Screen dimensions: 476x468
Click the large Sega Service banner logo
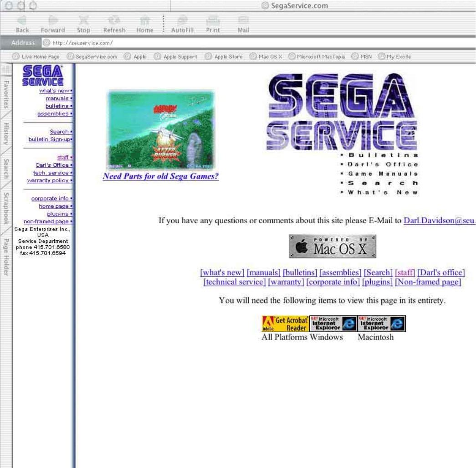[x=342, y=112]
